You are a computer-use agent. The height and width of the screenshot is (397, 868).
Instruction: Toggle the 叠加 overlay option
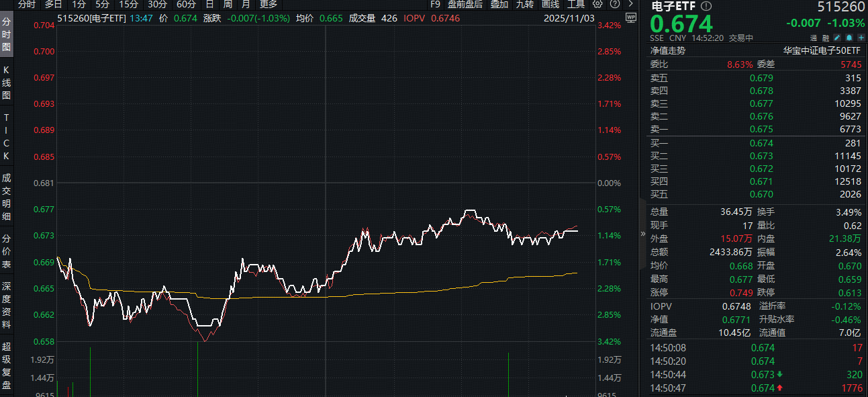499,4
